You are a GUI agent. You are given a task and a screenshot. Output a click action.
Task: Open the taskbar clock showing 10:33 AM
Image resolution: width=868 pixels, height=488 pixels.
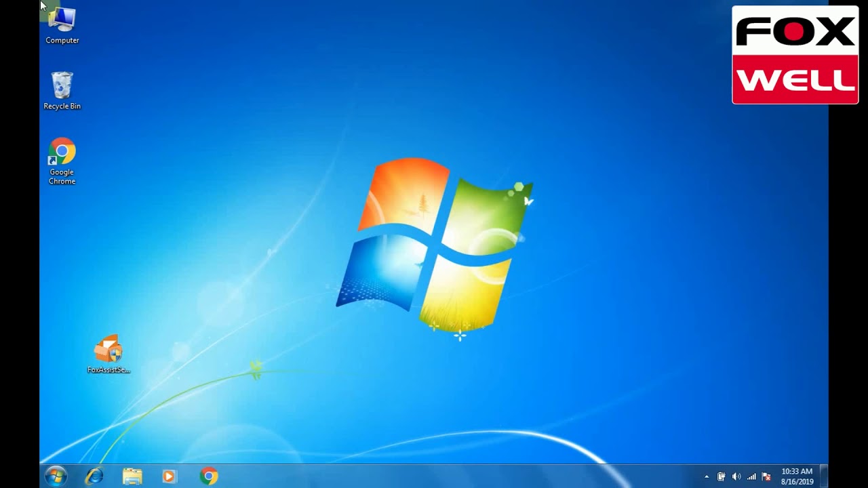(797, 476)
